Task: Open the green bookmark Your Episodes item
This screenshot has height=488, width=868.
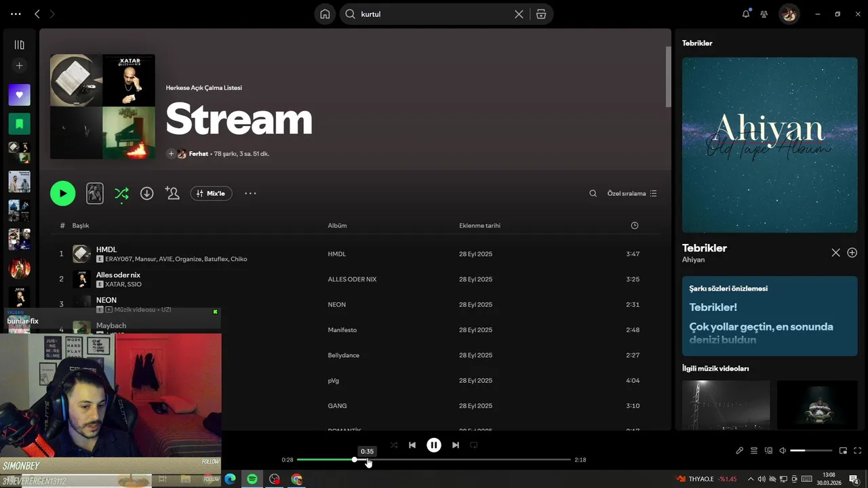Action: pos(19,124)
